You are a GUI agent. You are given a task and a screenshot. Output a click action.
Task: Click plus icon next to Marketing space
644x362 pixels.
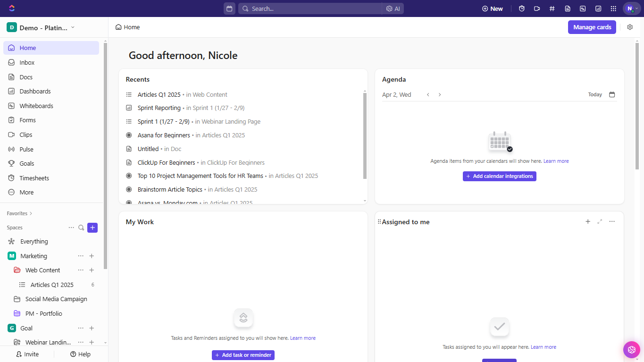(x=92, y=256)
